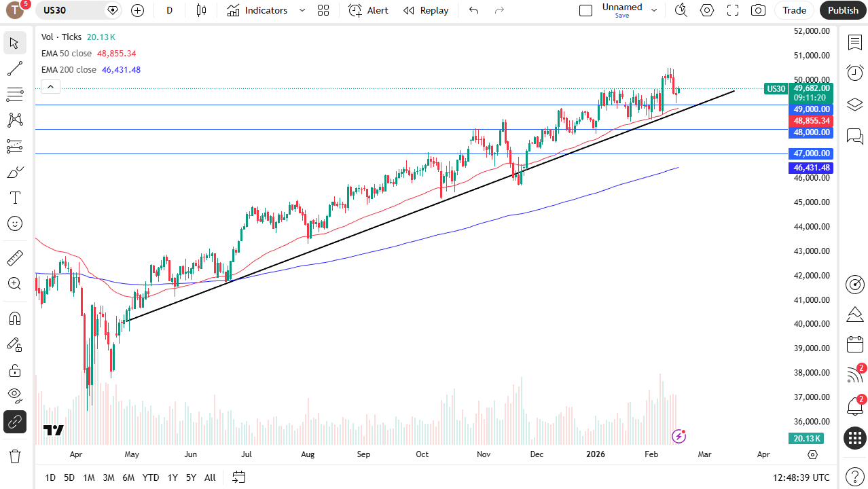Open the alerts clock panel

[854, 73]
